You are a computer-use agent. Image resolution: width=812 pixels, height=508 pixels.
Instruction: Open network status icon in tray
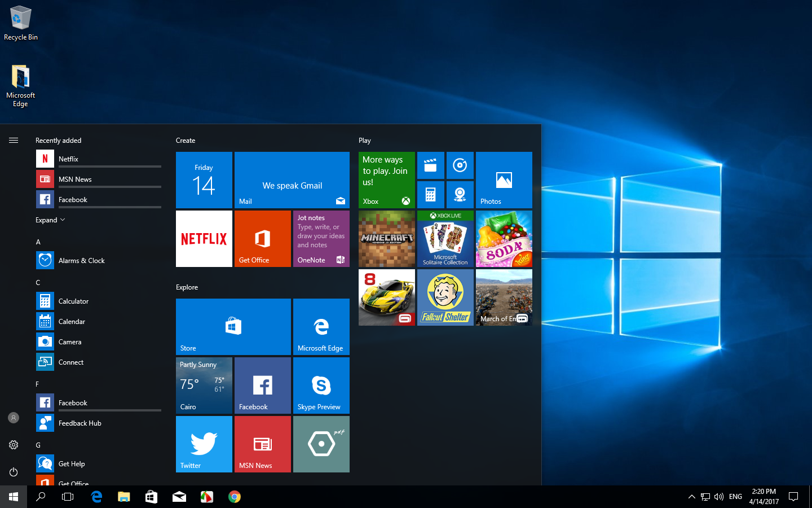click(705, 497)
